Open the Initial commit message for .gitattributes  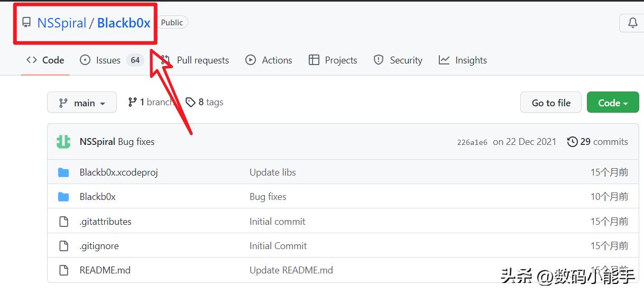coord(278,222)
